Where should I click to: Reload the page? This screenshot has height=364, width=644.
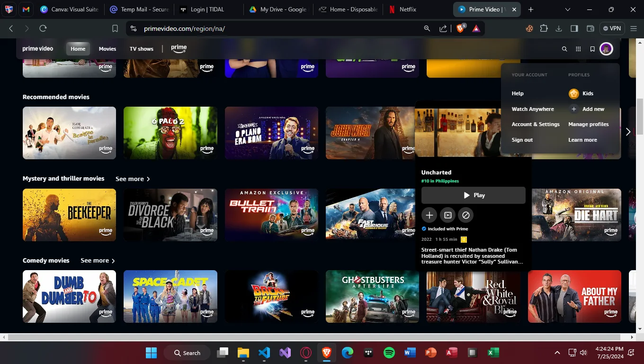coord(43,28)
